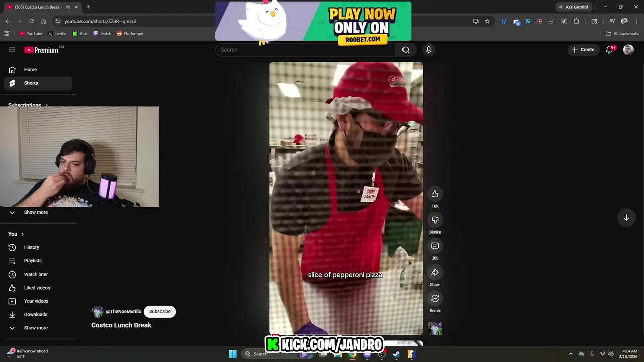Viewport: 644px width, 362px height.
Task: Expand Show more under subscriptions list
Action: [38, 212]
